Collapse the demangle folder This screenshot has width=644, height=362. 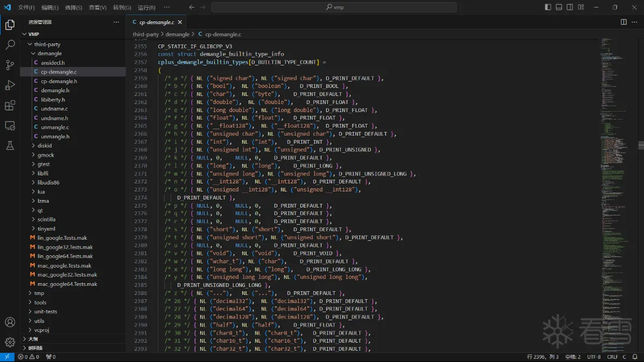point(49,54)
